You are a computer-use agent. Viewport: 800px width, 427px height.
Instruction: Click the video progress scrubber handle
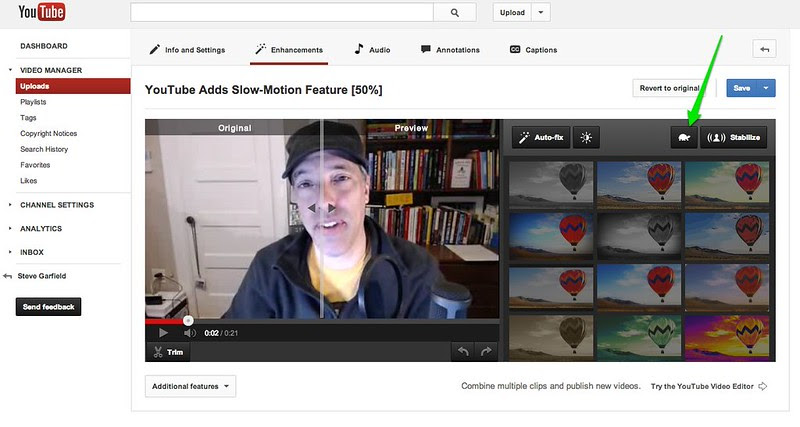coord(188,321)
